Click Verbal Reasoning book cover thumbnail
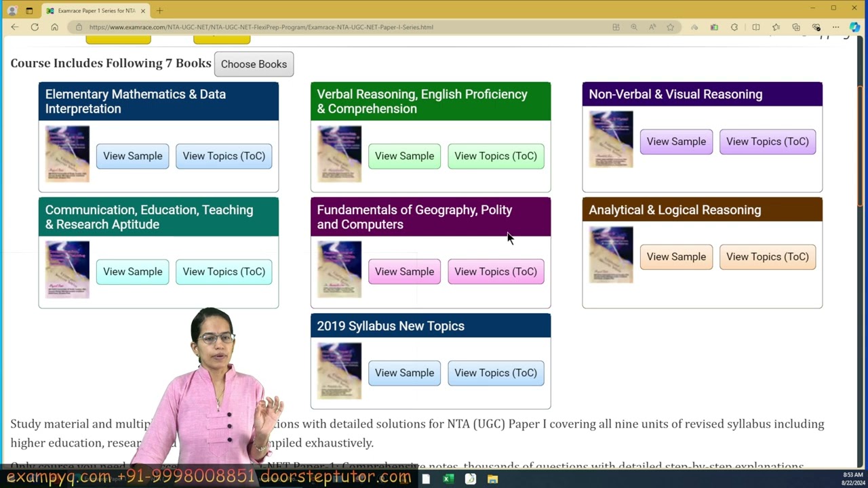 (339, 154)
